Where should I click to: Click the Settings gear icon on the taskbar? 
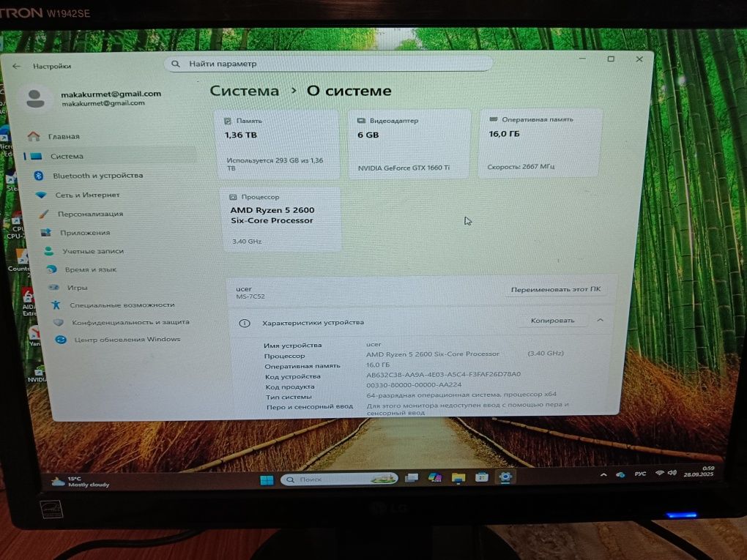pos(505,477)
